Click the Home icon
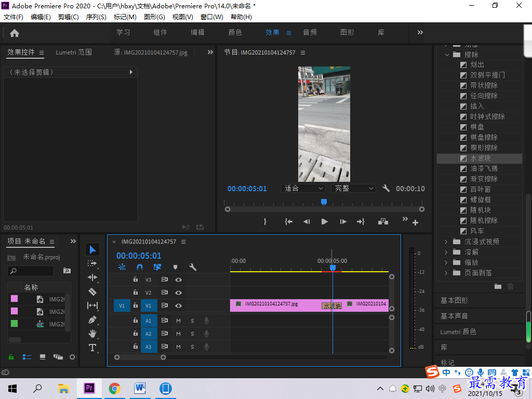 click(15, 33)
